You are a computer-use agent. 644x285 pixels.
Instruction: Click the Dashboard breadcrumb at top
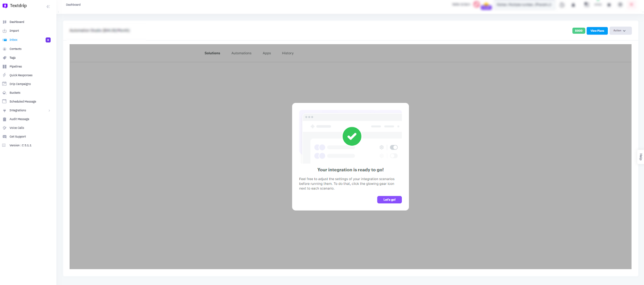[73, 5]
